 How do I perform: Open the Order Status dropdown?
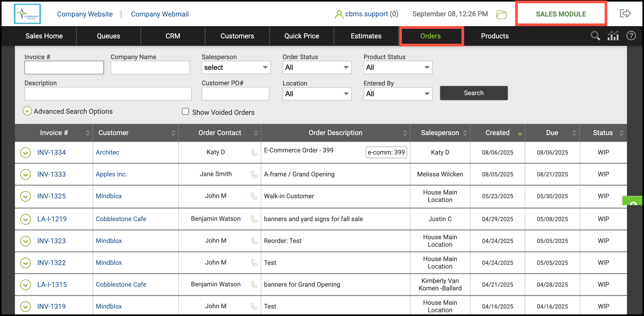[317, 67]
